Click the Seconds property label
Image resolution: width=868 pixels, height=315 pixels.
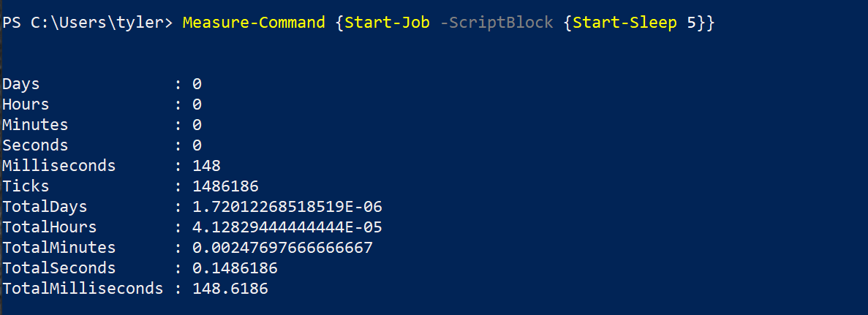pyautogui.click(x=35, y=145)
